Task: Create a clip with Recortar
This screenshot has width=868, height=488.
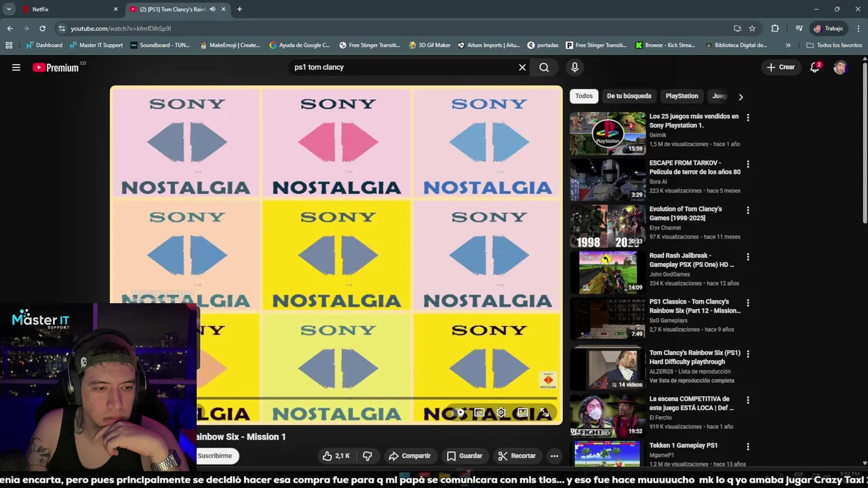Action: pyautogui.click(x=517, y=456)
